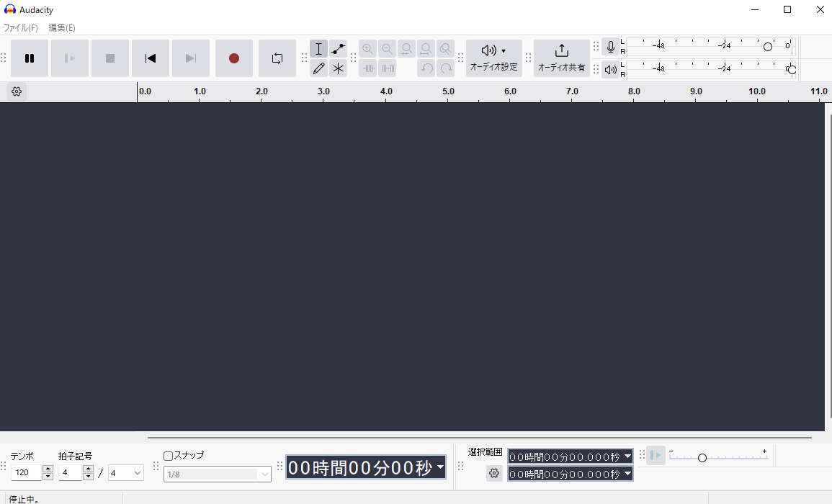Viewport: 832px width, 504px height.
Task: Toggle loop playback mode
Action: [x=277, y=58]
